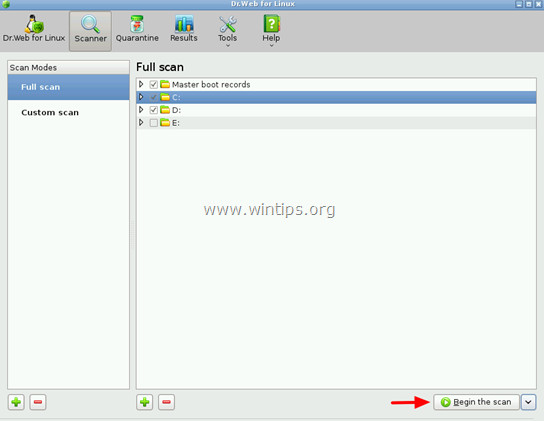Screen dimensions: 544x421
Task: Select Full scan mode
Action: (x=68, y=87)
